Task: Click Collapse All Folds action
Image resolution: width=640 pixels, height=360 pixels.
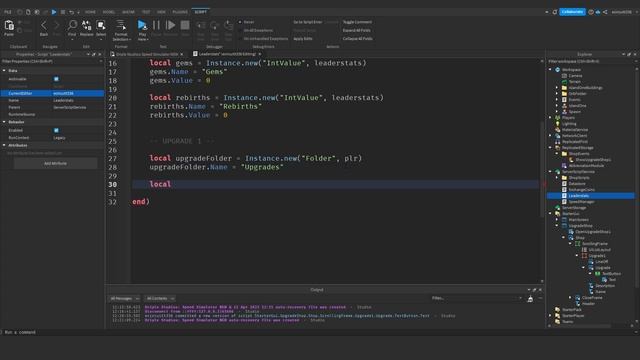Action: [x=358, y=38]
